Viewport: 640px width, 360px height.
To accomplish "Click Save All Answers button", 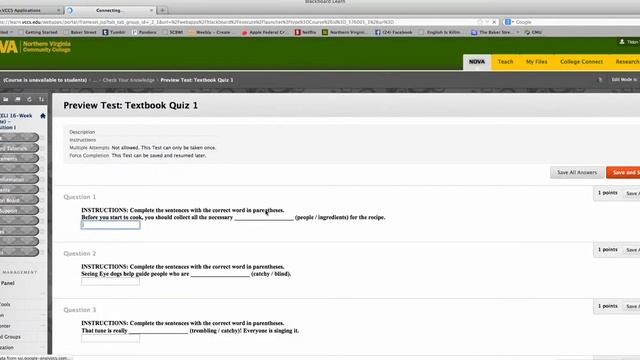I will tap(577, 173).
